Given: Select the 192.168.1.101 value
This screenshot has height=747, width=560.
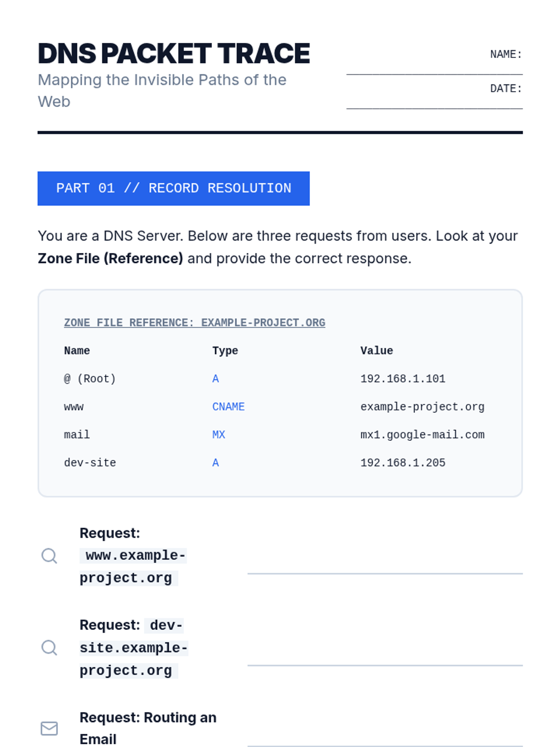Looking at the screenshot, I should (403, 379).
